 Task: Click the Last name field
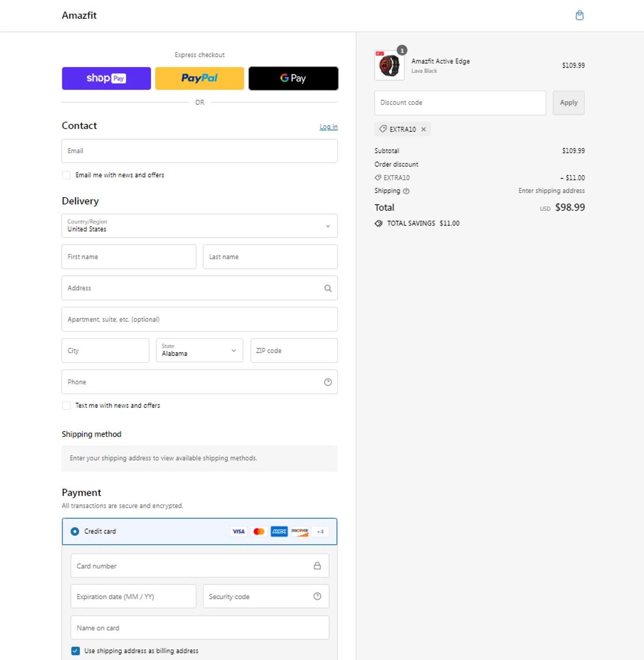(270, 257)
